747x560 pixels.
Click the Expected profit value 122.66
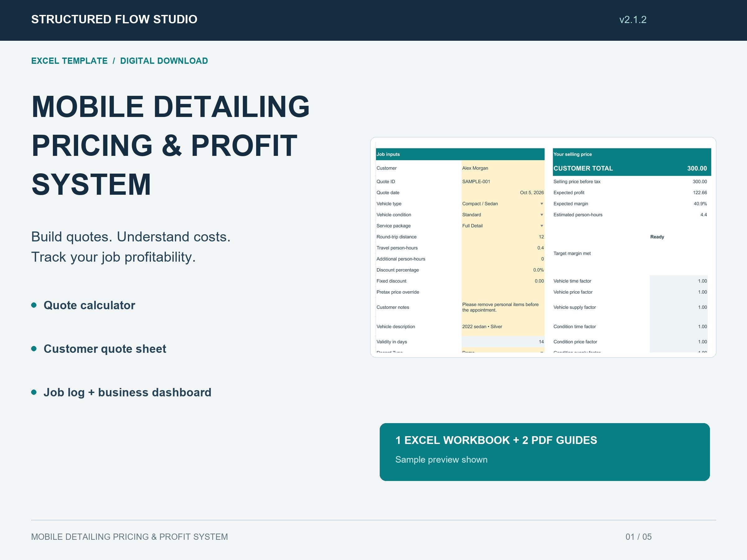coord(700,193)
